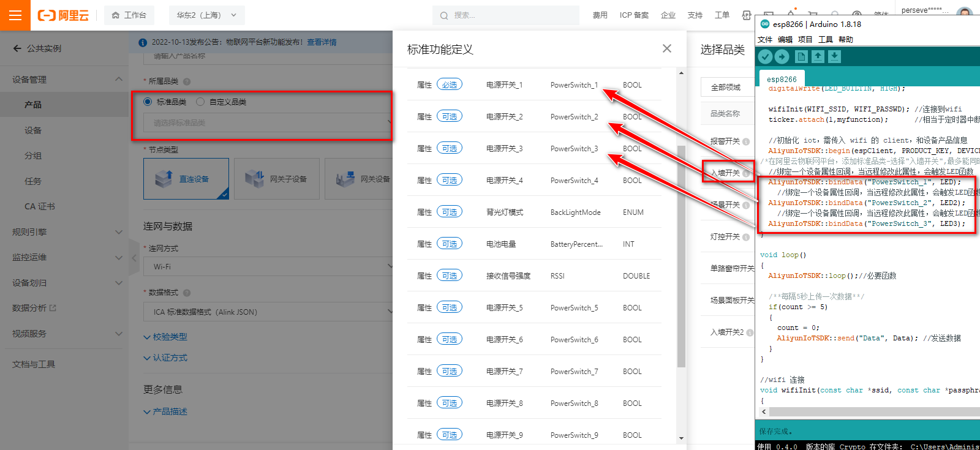Click the Aliyun logo
This screenshot has width=980, height=450.
tap(63, 15)
